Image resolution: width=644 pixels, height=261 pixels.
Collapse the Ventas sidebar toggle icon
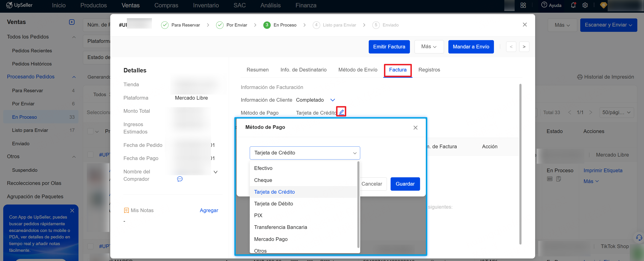(72, 22)
